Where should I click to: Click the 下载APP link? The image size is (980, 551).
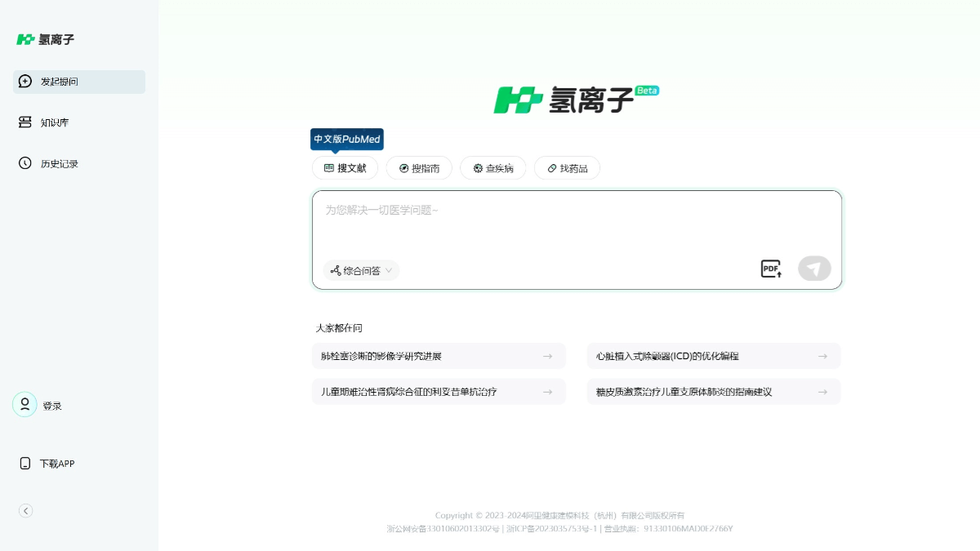point(57,464)
